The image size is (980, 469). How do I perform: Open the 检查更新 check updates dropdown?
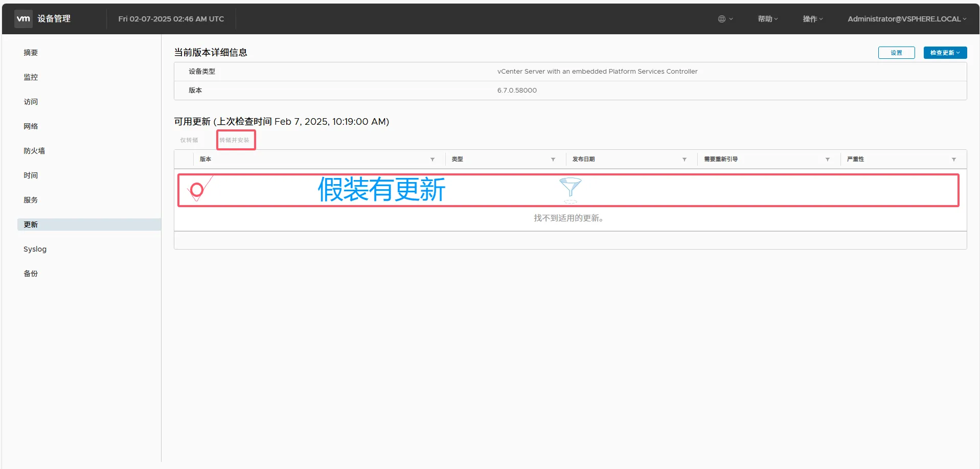point(945,53)
